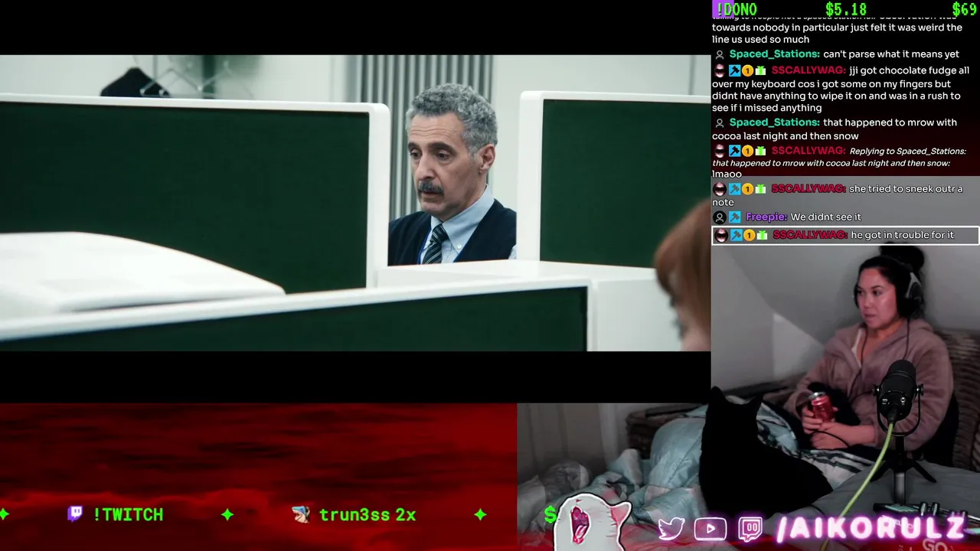The height and width of the screenshot is (551, 980).
Task: Click the Freepie username in chat
Action: pos(766,217)
